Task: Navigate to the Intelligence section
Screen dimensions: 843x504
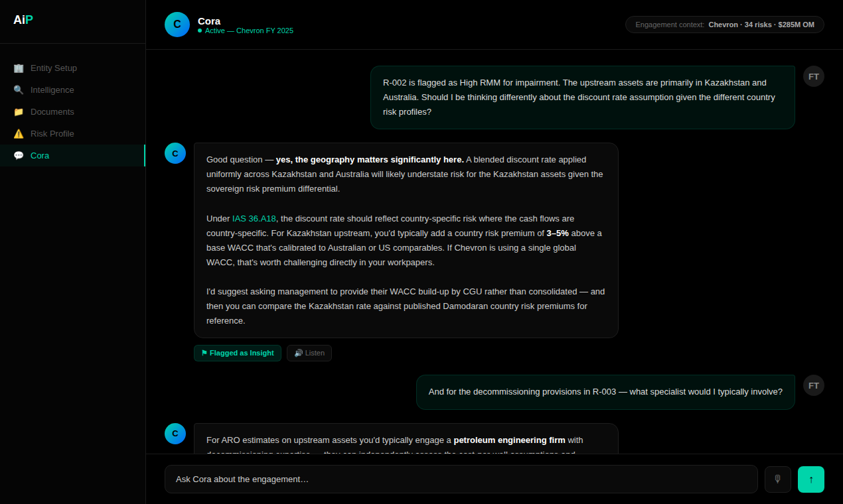Action: (x=52, y=90)
